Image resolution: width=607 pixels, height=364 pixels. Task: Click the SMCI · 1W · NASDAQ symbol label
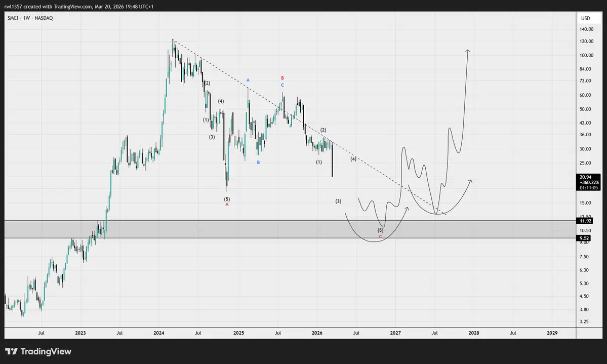pos(30,18)
